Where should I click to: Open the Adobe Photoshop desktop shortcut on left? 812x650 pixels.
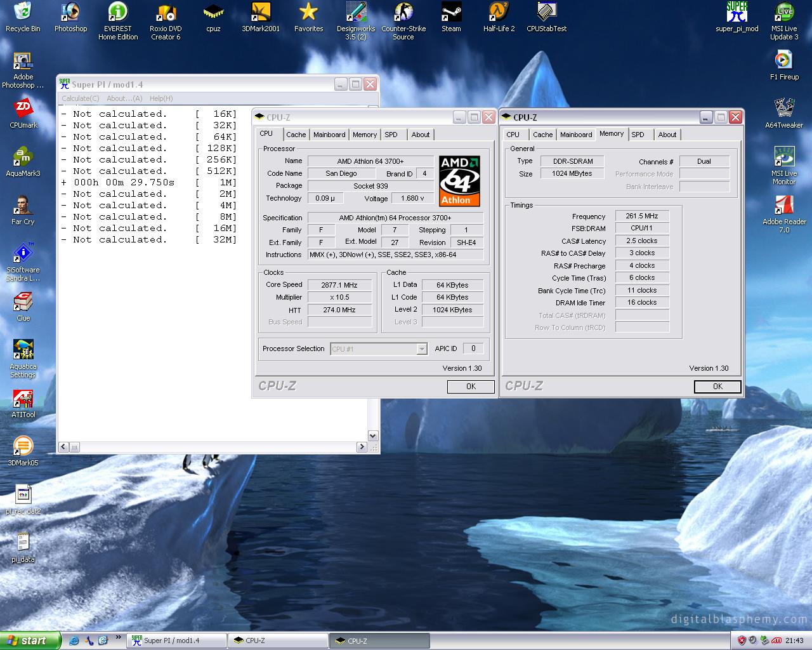23,69
